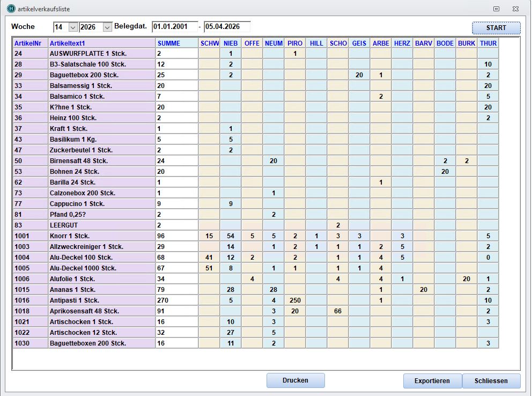Select the Knorr 1 Stck. row
532x396 pixels.
pos(101,236)
